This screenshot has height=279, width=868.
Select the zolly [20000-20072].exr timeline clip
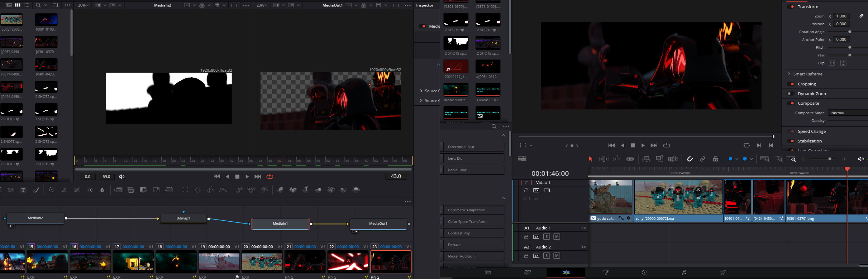pyautogui.click(x=679, y=200)
